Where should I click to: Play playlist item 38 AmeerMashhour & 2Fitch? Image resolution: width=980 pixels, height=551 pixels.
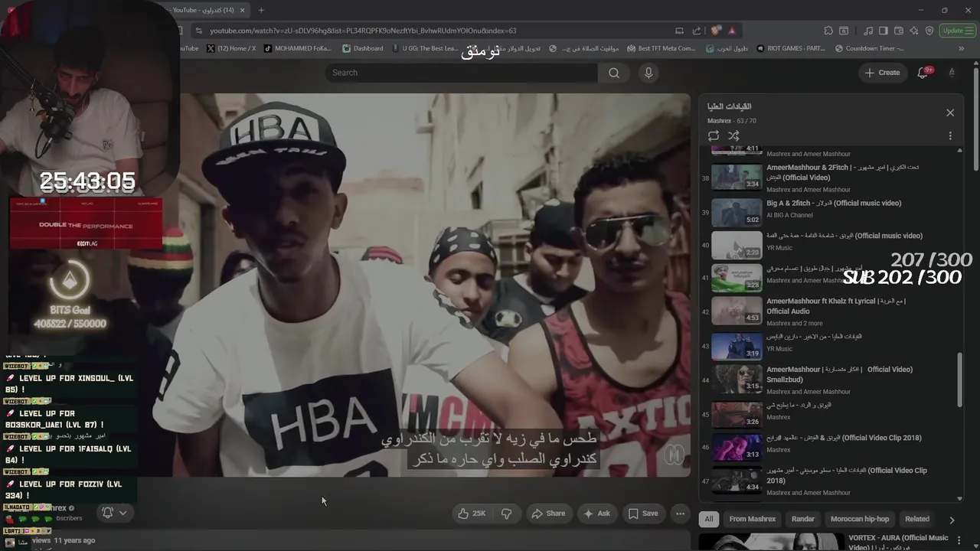click(830, 178)
